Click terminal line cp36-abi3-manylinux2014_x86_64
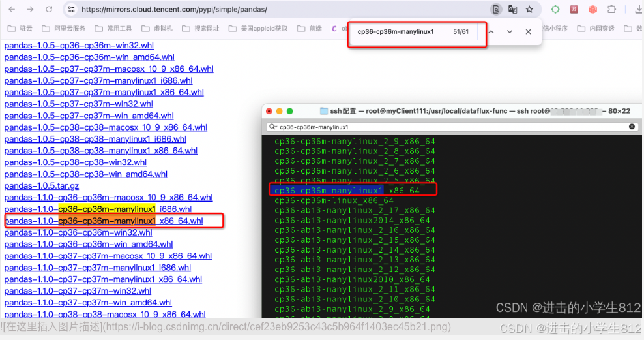Image resolution: width=644 pixels, height=340 pixels. click(x=352, y=221)
